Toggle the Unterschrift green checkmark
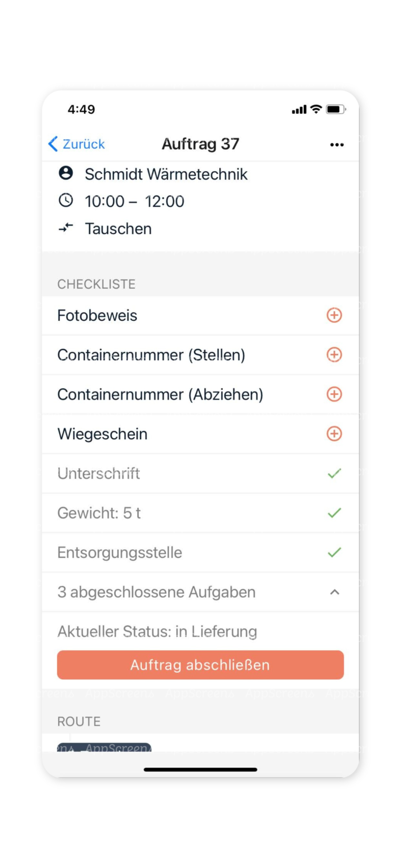 point(334,473)
